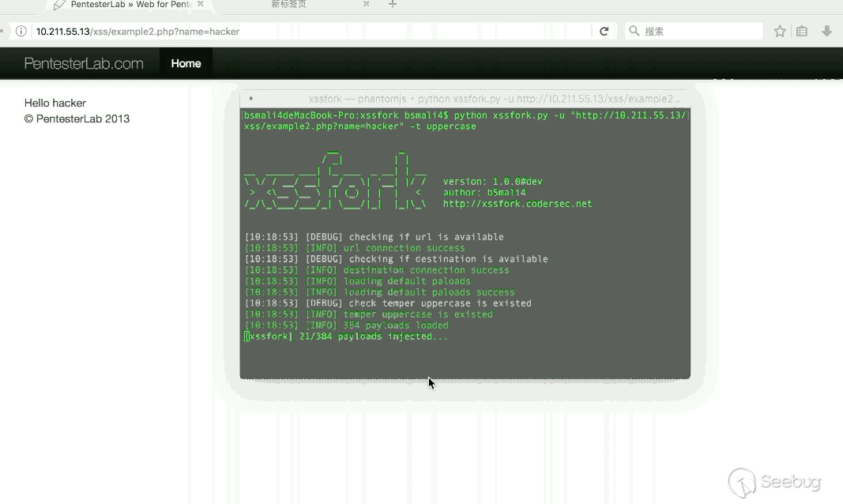Reload the current page
The width and height of the screenshot is (843, 504).
(604, 31)
